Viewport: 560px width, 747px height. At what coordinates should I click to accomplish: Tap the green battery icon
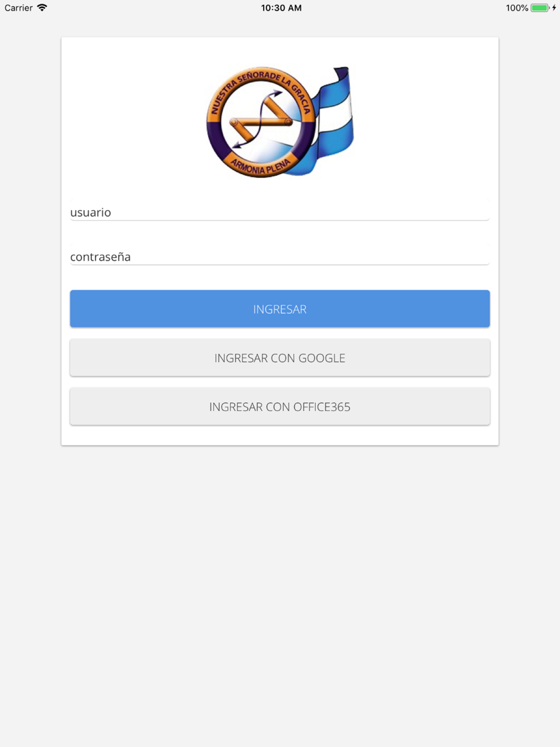(540, 8)
